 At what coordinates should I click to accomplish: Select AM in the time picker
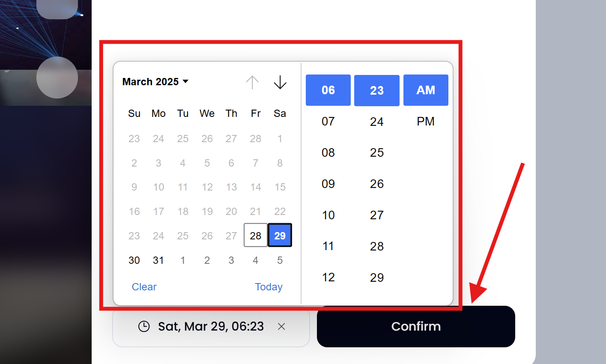coord(426,90)
